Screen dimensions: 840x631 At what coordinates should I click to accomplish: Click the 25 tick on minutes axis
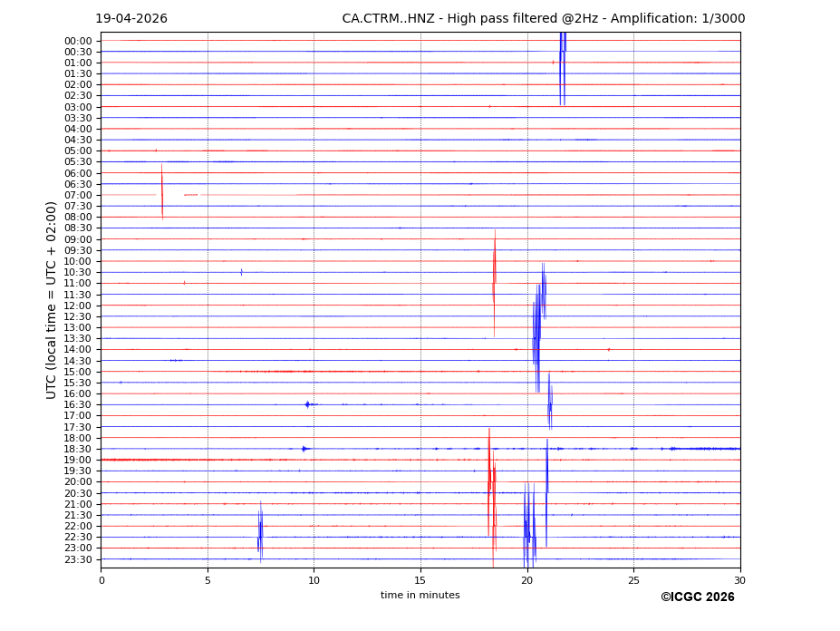(x=633, y=580)
